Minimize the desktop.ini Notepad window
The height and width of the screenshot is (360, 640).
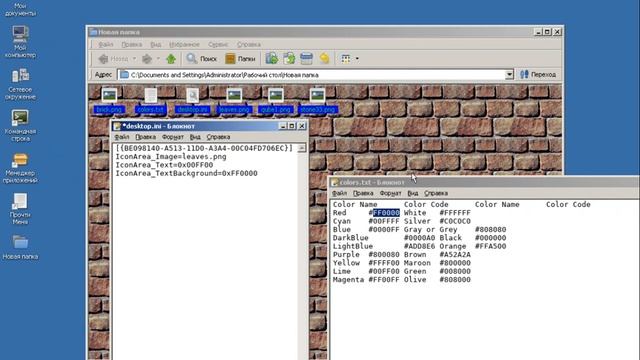coord(282,126)
